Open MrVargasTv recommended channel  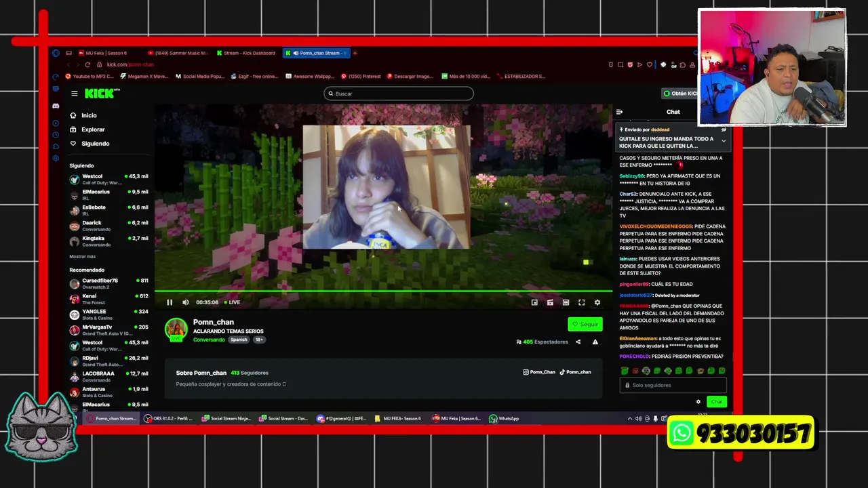tap(108, 330)
